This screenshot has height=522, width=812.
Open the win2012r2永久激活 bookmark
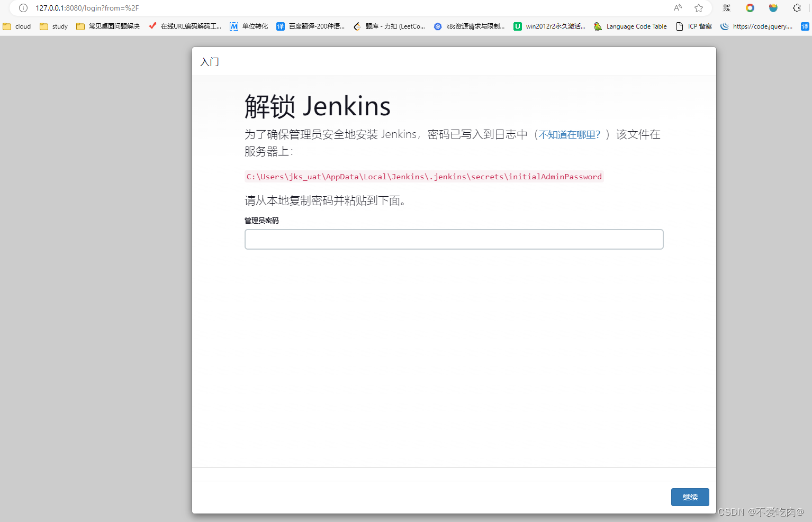549,26
